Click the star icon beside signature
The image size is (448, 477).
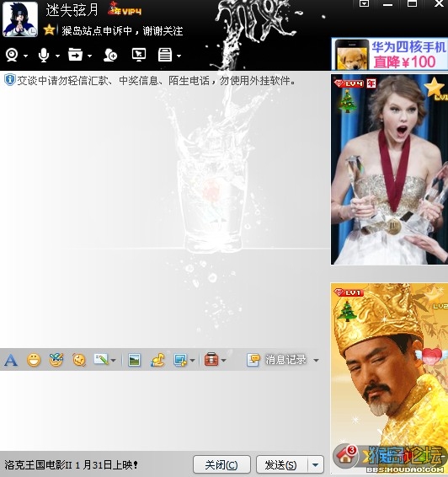click(x=49, y=30)
